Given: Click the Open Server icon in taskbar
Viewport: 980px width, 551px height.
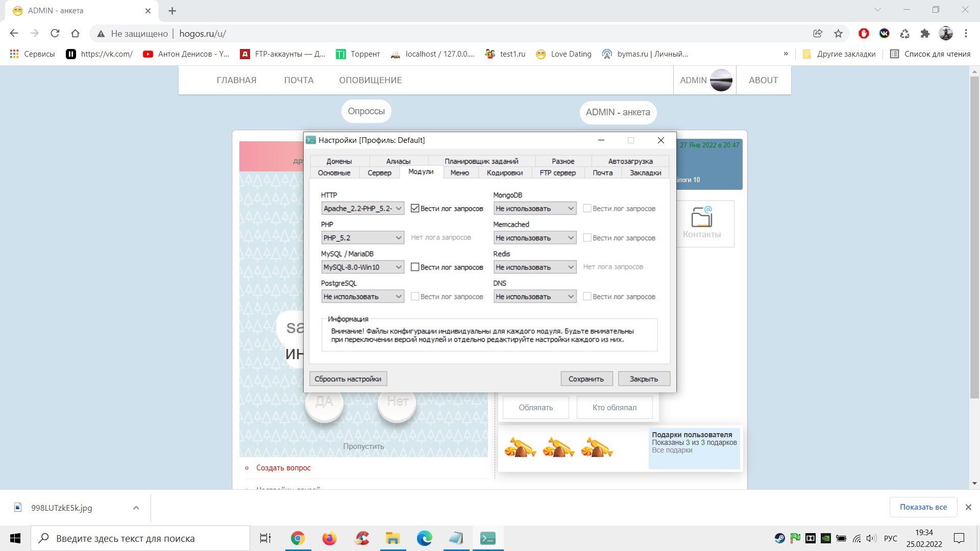Looking at the screenshot, I should coord(488,538).
